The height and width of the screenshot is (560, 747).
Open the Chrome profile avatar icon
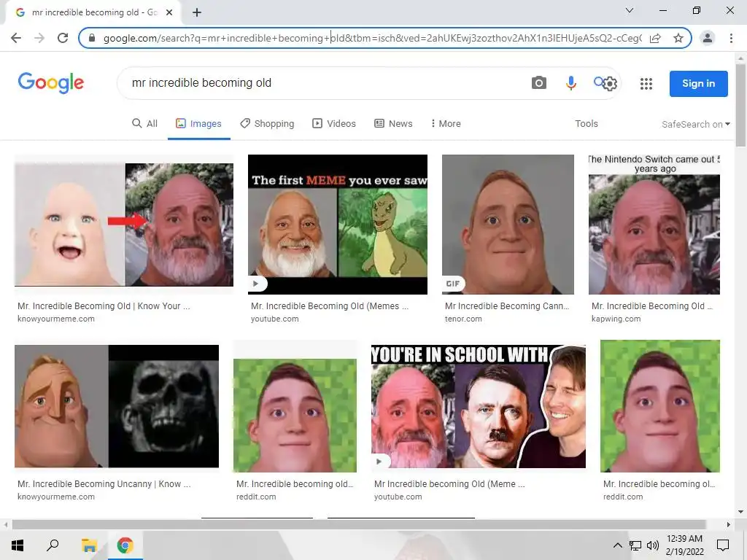(x=708, y=38)
